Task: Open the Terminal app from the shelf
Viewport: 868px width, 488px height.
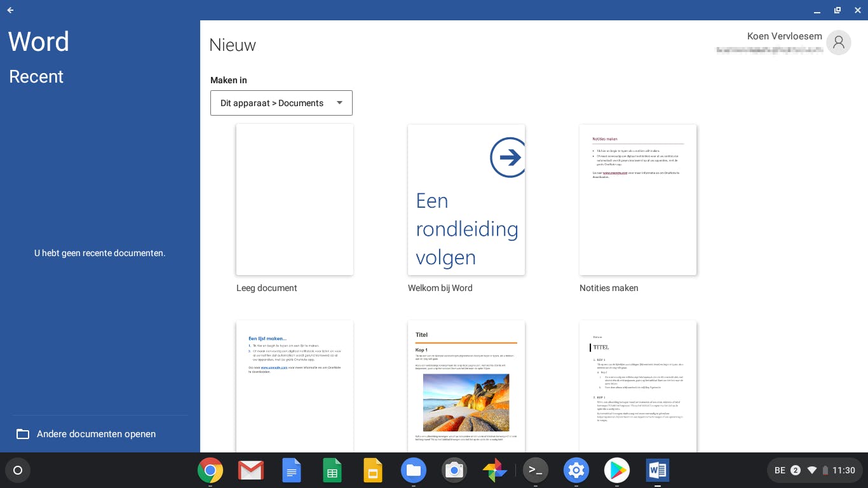Action: [536, 471]
